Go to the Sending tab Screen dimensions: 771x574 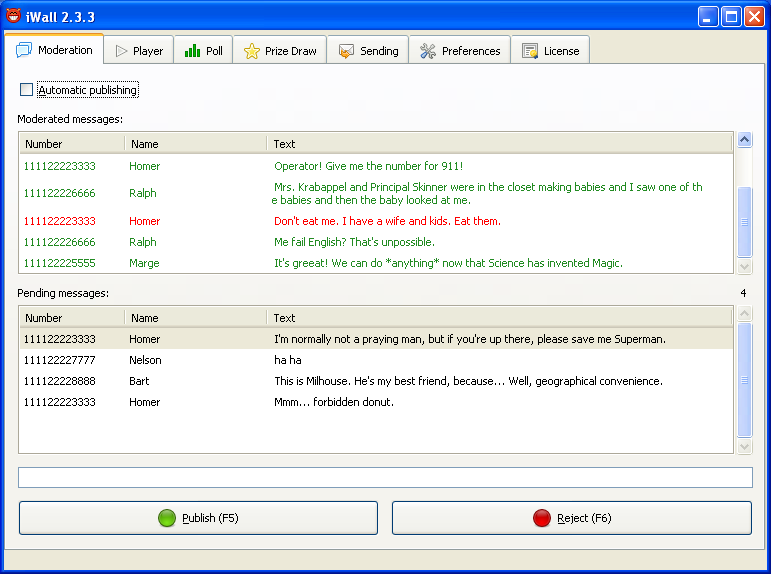click(x=368, y=50)
